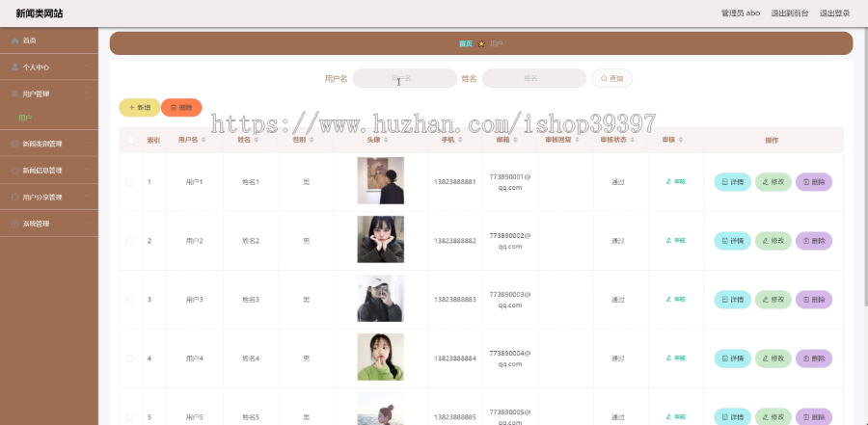Screen dimensions: 868x425
Task: Click the icon beside 新闻类别管理
Action: tap(14, 144)
